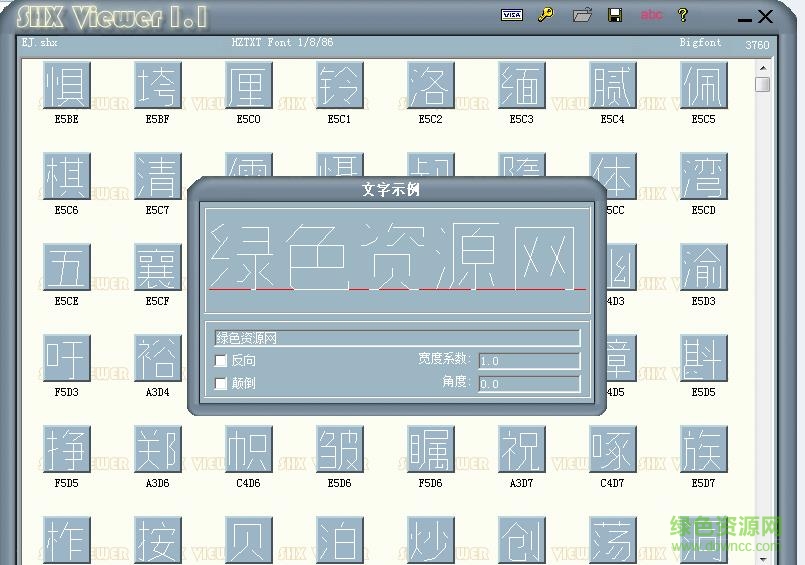Select glyph tile E5C5

pyautogui.click(x=704, y=85)
